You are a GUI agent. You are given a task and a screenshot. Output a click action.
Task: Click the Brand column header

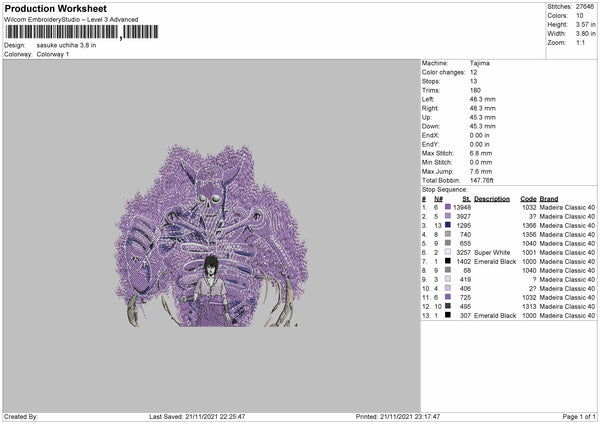(549, 199)
